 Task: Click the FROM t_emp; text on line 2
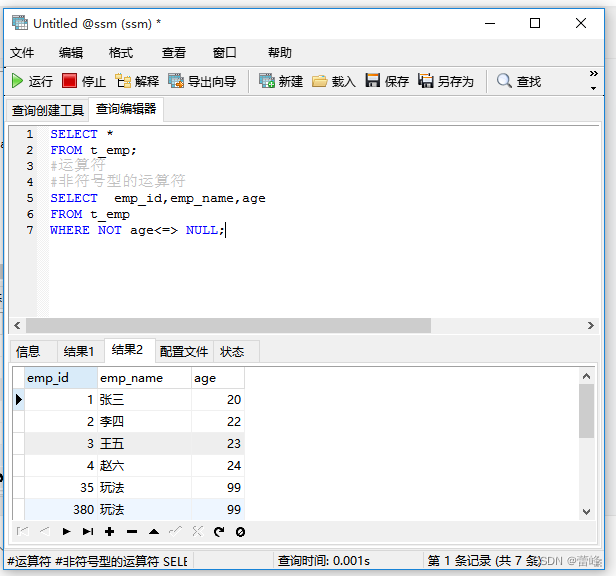(93, 150)
